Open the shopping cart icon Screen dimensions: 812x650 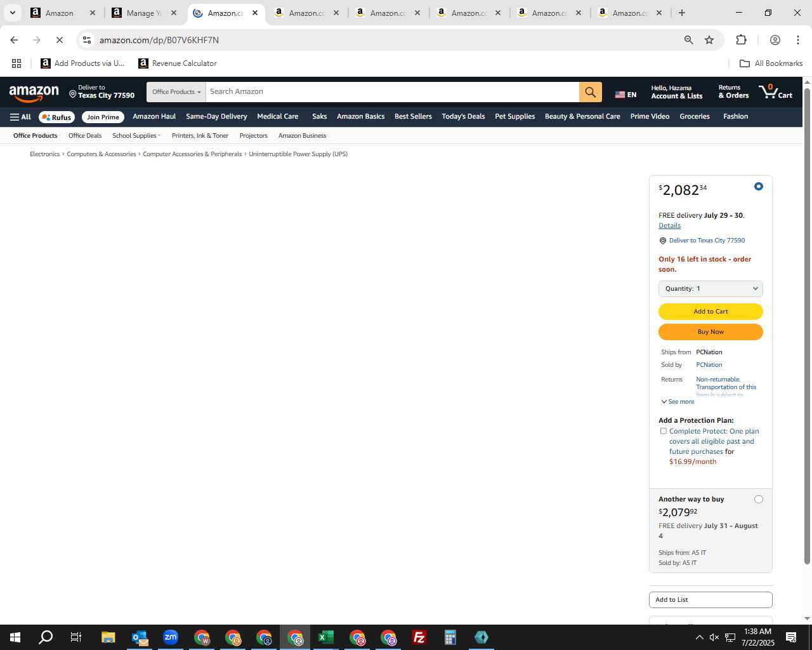point(775,92)
